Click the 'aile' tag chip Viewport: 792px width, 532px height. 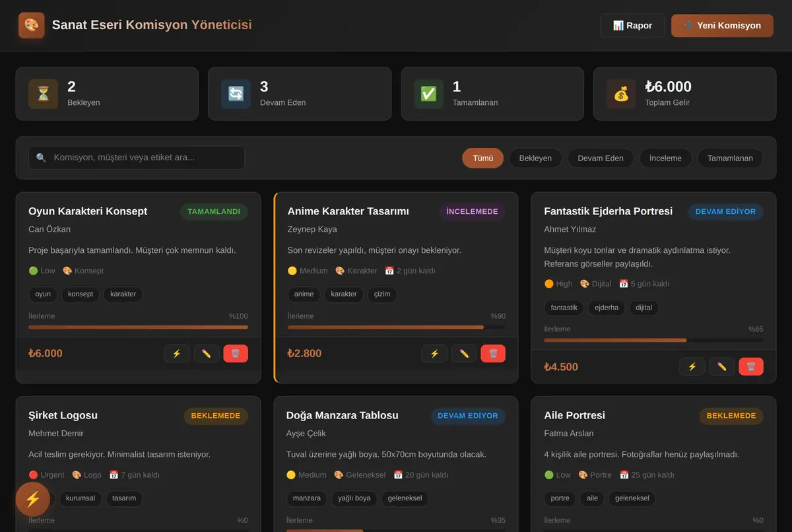pyautogui.click(x=592, y=498)
